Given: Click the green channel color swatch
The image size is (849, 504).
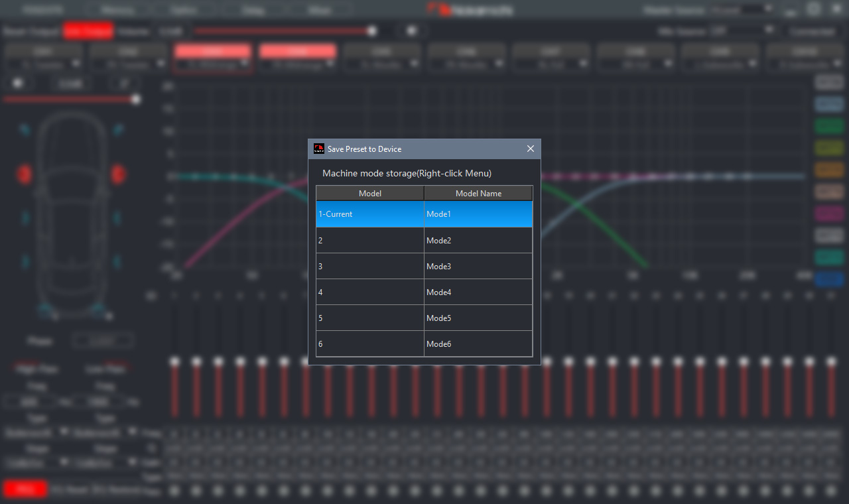Looking at the screenshot, I should 828,126.
